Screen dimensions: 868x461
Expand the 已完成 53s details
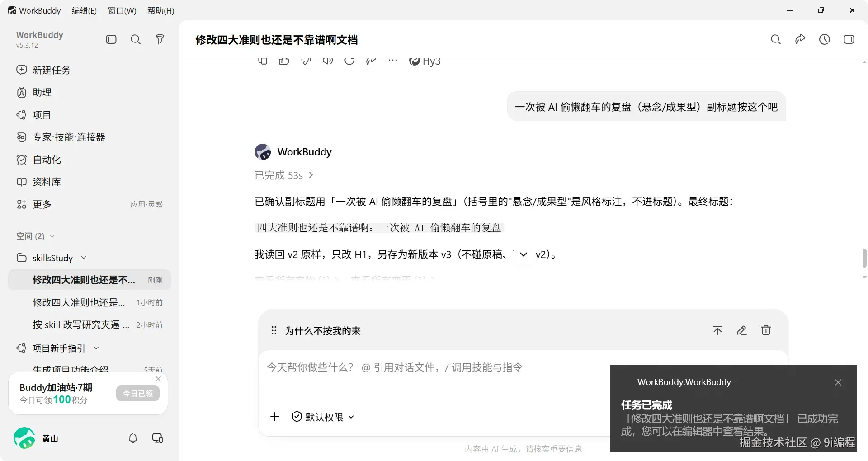coord(284,175)
